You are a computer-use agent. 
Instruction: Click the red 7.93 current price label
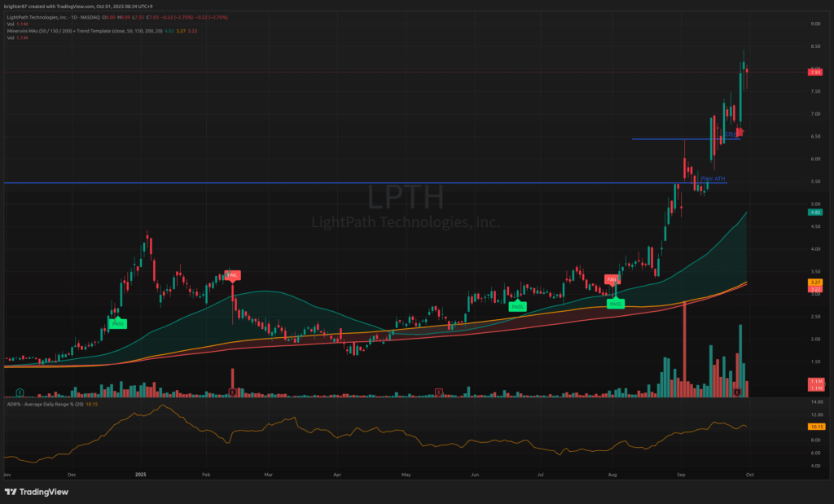click(x=814, y=72)
